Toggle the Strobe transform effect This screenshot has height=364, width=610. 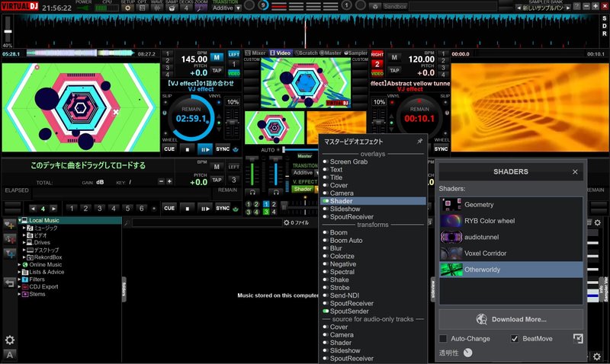[x=326, y=288]
